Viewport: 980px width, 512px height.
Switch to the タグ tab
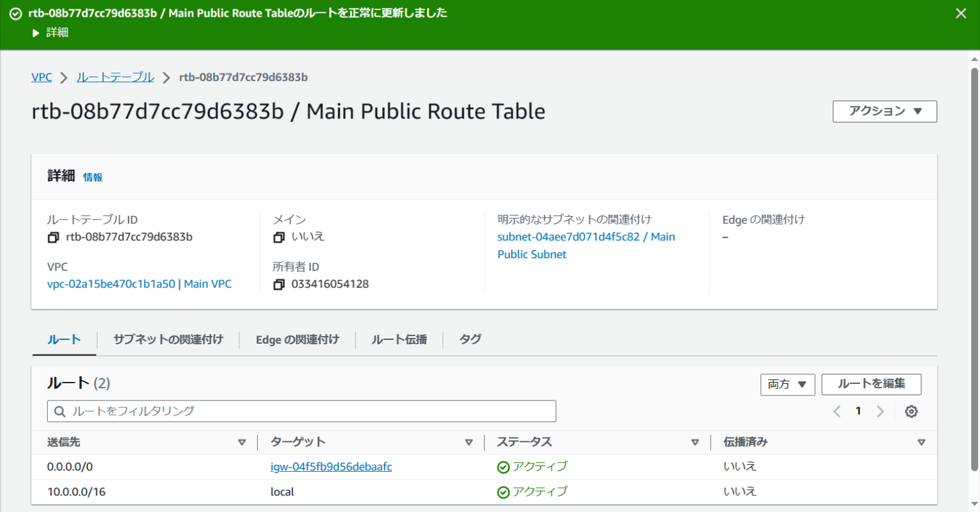pos(470,339)
